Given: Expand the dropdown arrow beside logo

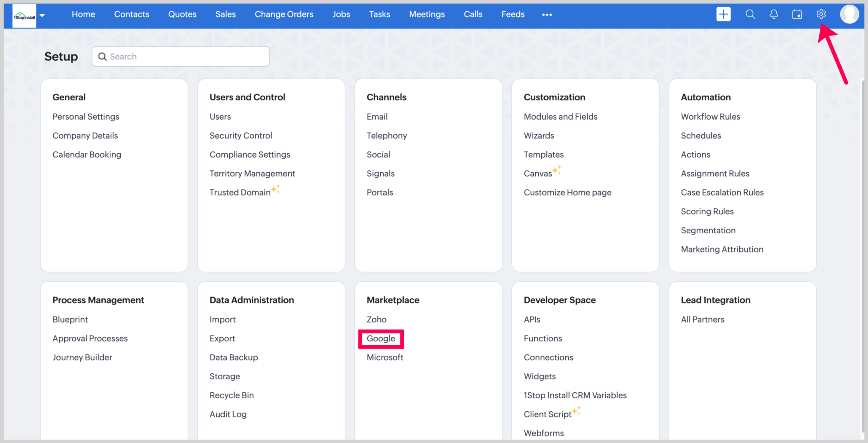Looking at the screenshot, I should 42,15.
